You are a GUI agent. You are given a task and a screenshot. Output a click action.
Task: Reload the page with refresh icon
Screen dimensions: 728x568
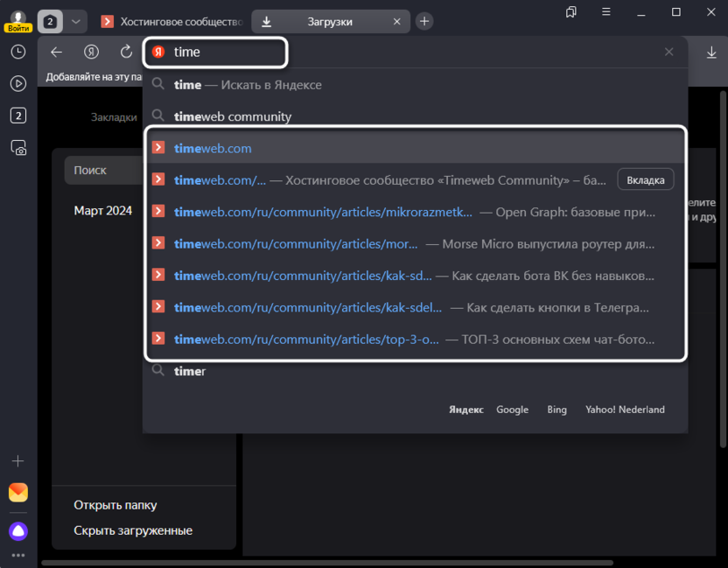(126, 52)
